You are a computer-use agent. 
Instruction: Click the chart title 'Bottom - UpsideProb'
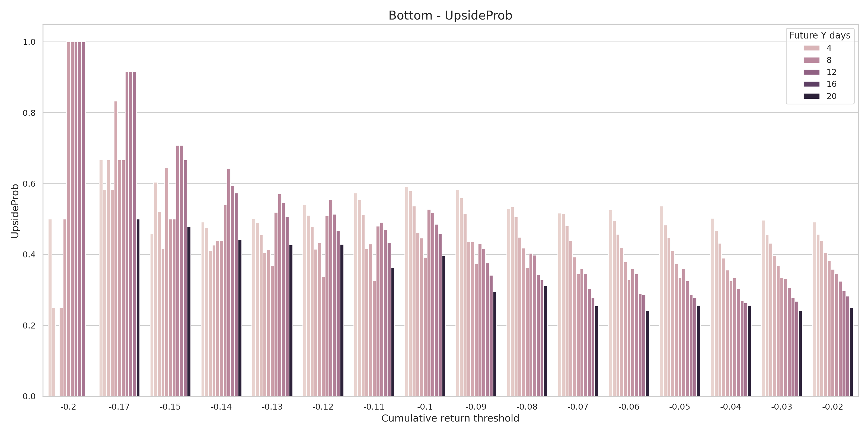(450, 15)
